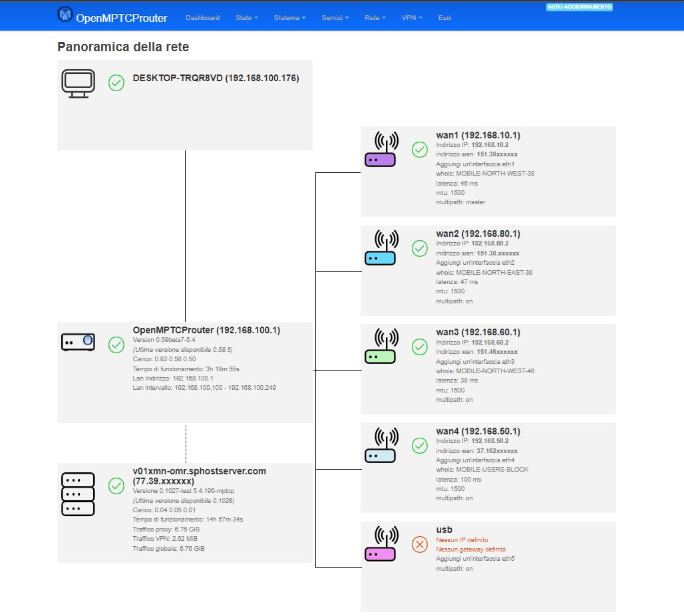Click the red error X status of usb
This screenshot has height=616, width=684.
pyautogui.click(x=420, y=544)
